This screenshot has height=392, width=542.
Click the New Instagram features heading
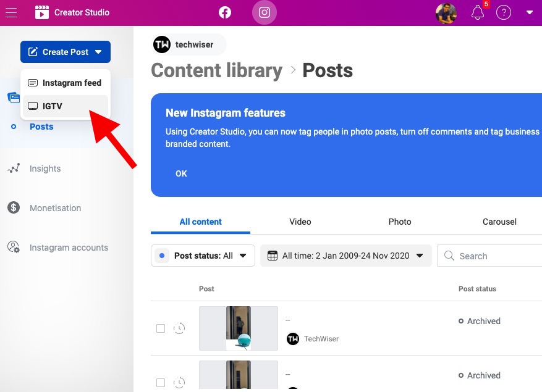(x=226, y=113)
